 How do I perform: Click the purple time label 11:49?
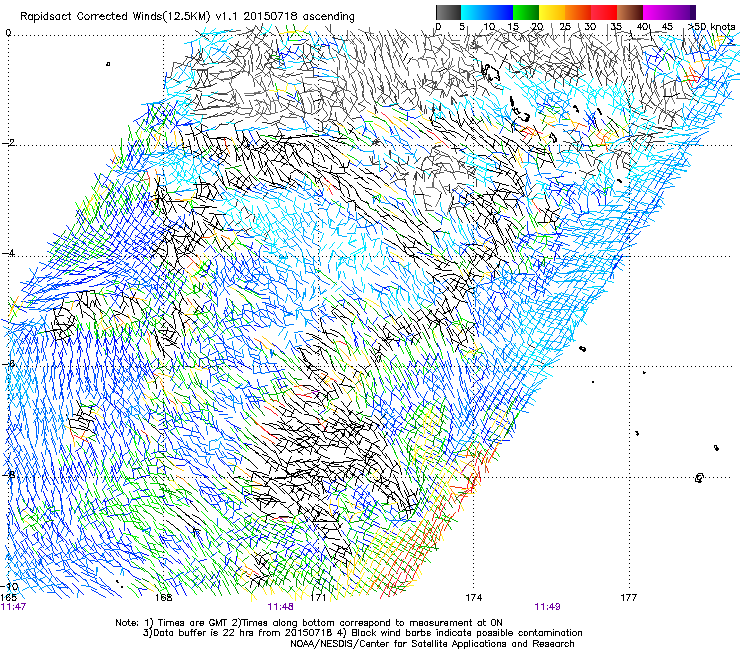point(547,607)
